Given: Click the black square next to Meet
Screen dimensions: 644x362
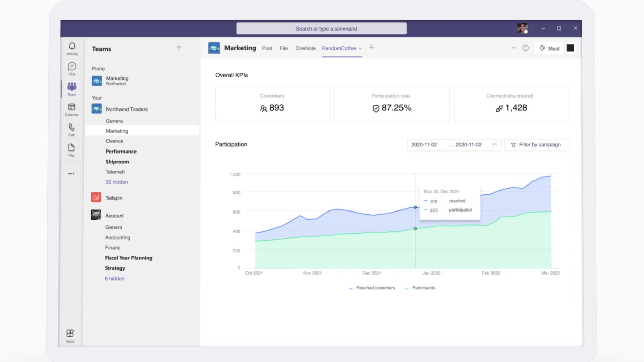Looking at the screenshot, I should point(570,48).
